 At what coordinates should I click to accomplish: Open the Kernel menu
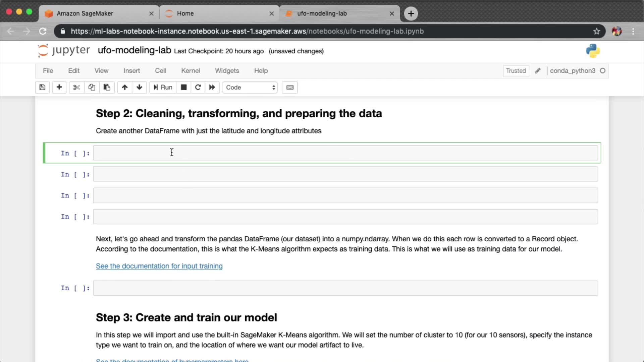(x=190, y=71)
